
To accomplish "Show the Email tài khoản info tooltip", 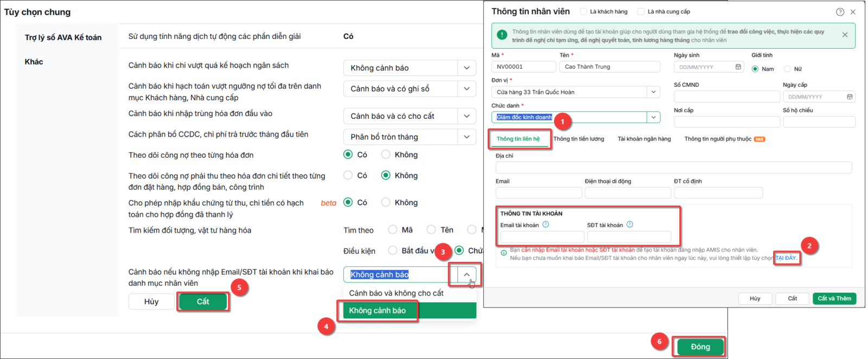I will tap(546, 225).
